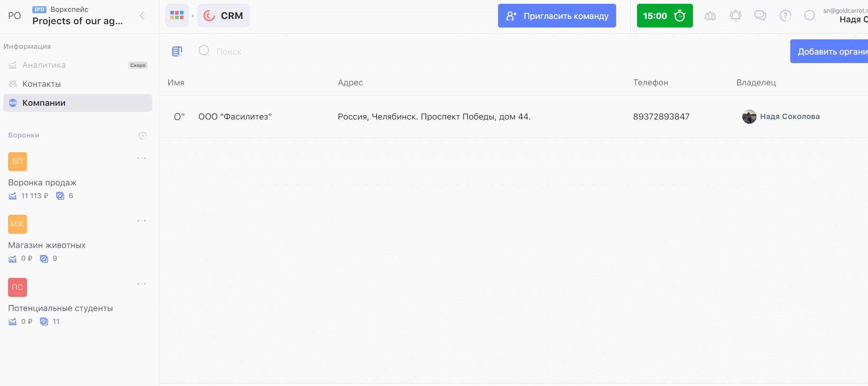Click the global search magnifier in header
The height and width of the screenshot is (386, 868).
pos(810,16)
